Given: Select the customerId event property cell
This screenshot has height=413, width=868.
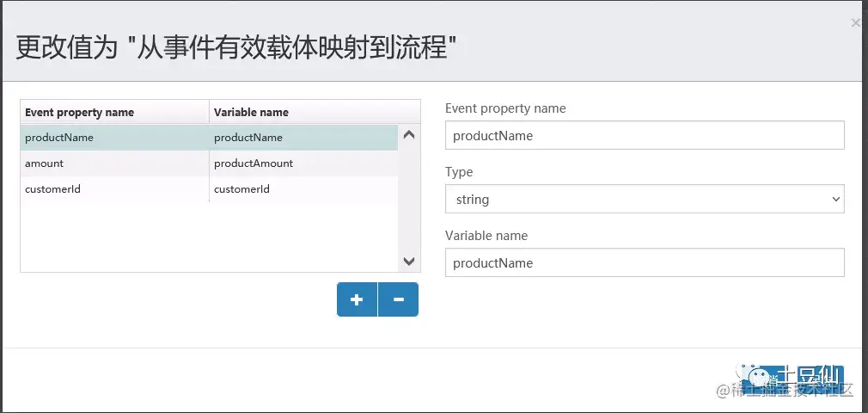Looking at the screenshot, I should pos(114,189).
